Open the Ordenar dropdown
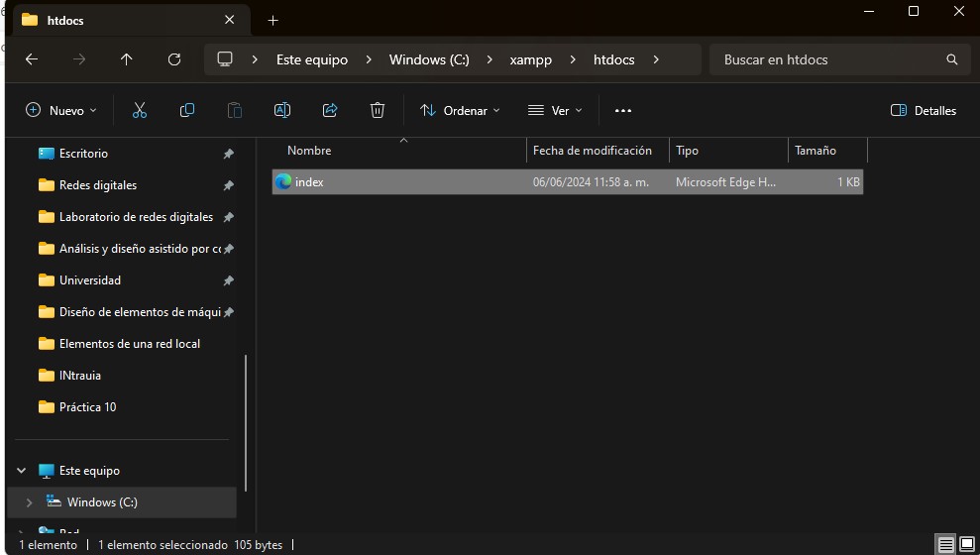The width and height of the screenshot is (980, 555). (460, 111)
